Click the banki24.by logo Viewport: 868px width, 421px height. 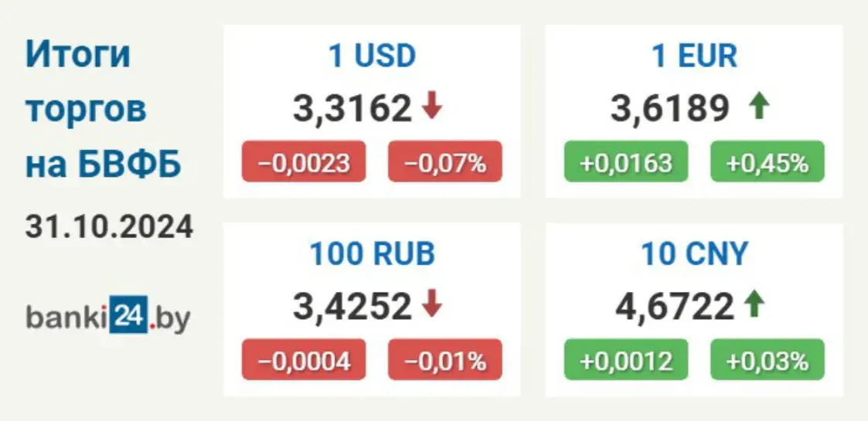tap(108, 318)
